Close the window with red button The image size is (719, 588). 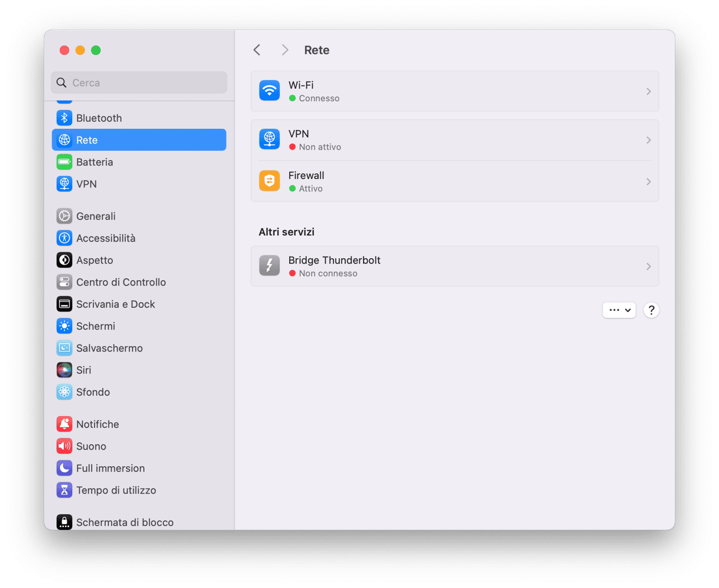64,50
